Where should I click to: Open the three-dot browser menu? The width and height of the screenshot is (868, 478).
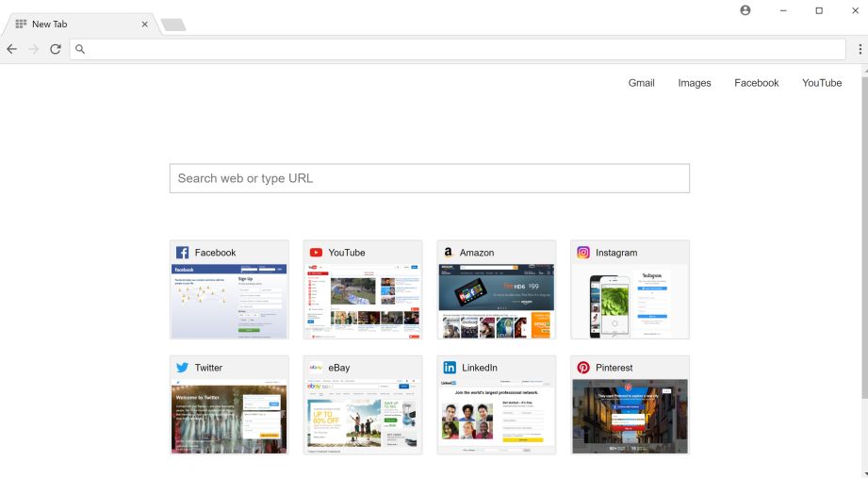[860, 49]
